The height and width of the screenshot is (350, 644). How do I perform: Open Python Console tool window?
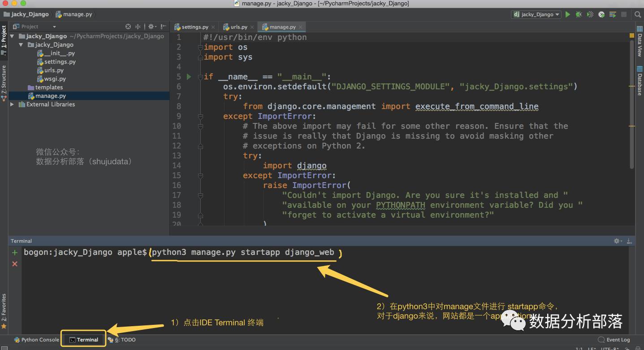(x=36, y=340)
